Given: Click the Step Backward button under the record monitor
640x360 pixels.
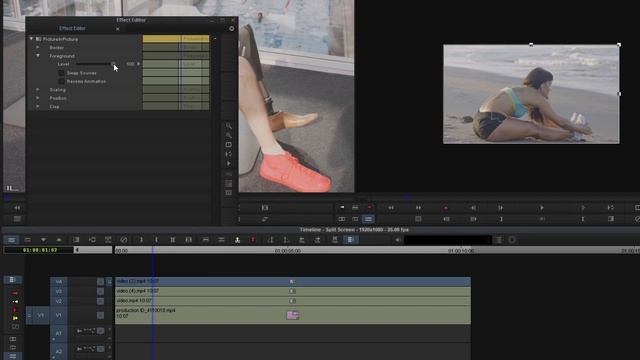Looking at the screenshot, I should [x=473, y=208].
